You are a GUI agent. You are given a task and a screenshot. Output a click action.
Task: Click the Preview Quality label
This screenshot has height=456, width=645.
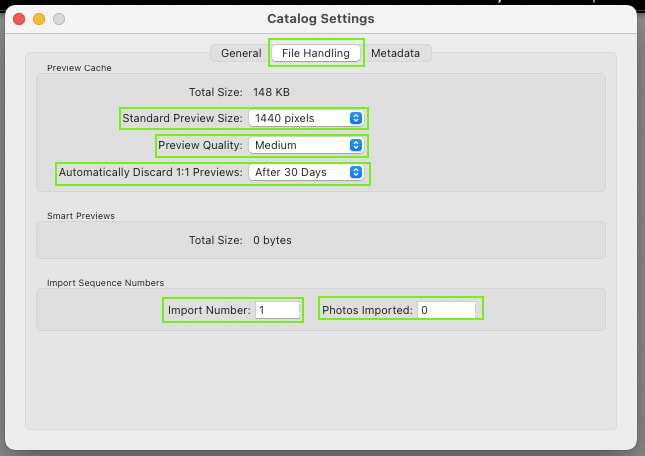coord(200,145)
